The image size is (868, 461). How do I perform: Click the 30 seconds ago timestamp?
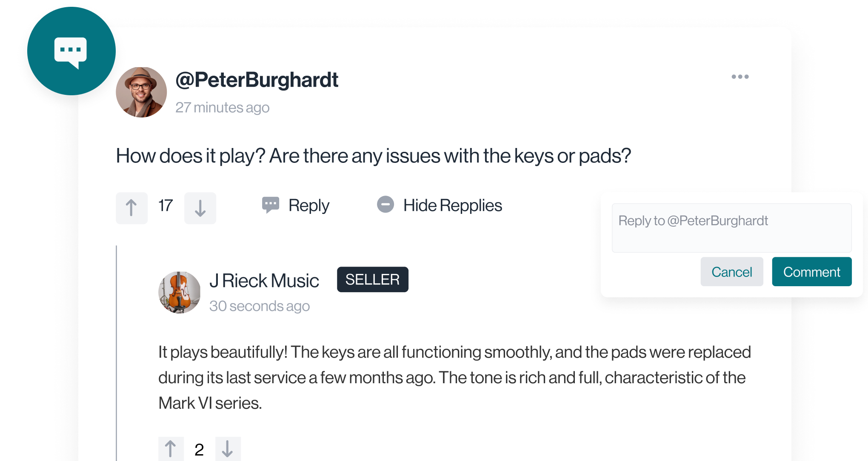click(260, 306)
